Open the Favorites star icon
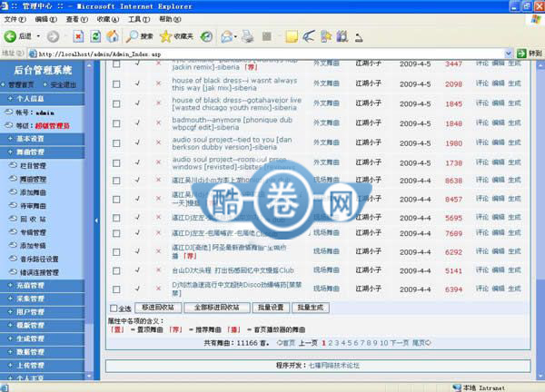Screen dimensions: 545x392 coord(166,36)
